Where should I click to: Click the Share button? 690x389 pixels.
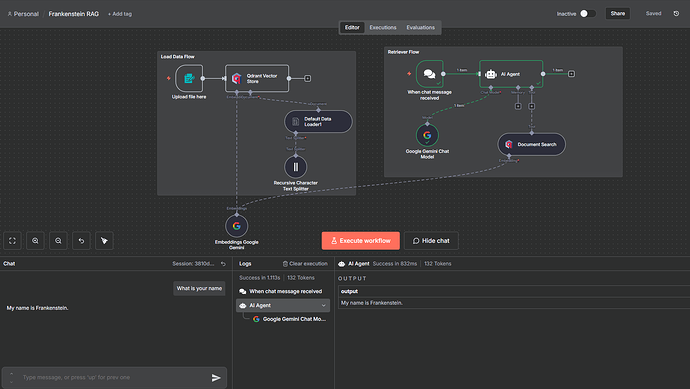[618, 14]
